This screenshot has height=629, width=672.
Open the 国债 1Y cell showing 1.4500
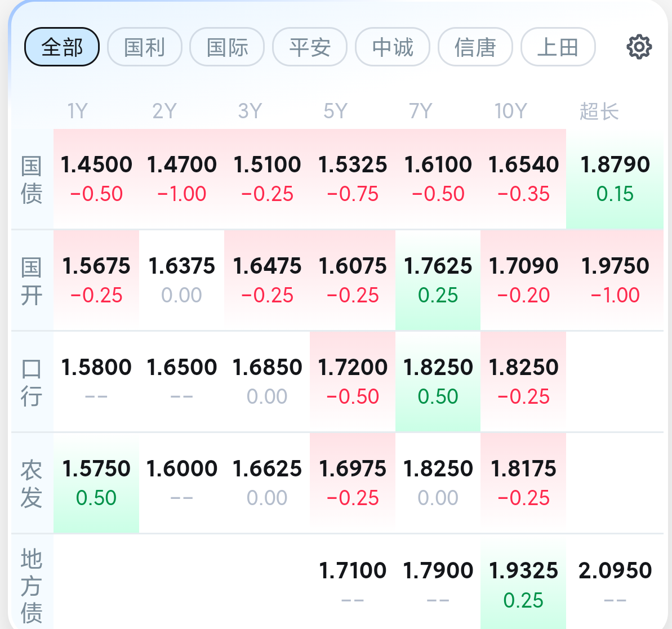(96, 179)
